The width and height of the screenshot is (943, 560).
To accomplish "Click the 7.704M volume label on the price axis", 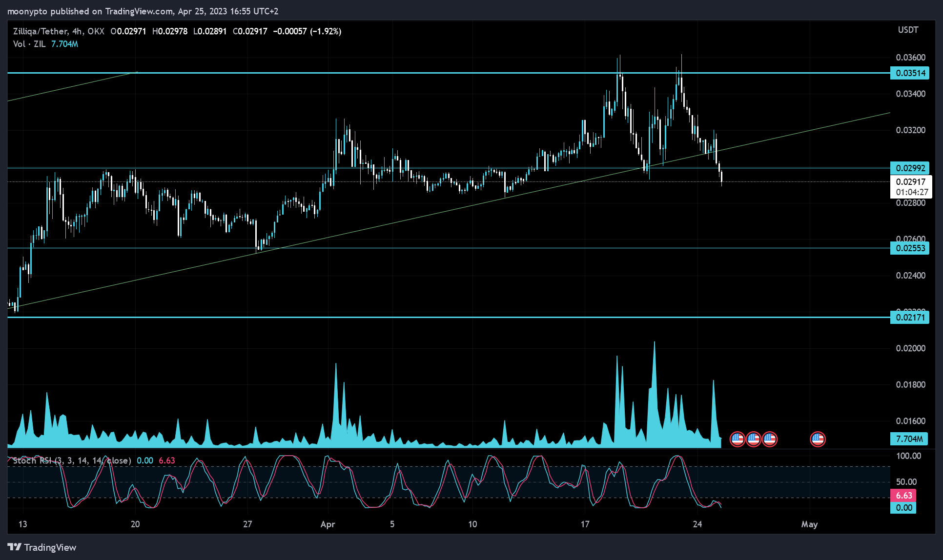I will tap(910, 439).
